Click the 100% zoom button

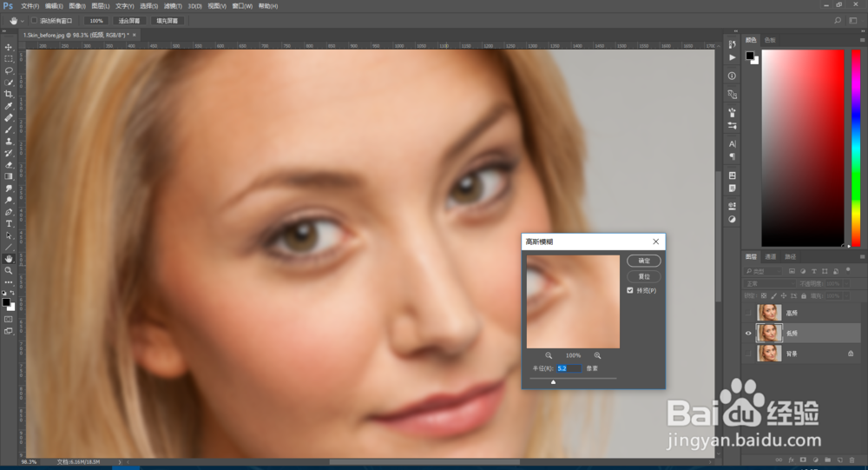point(96,21)
